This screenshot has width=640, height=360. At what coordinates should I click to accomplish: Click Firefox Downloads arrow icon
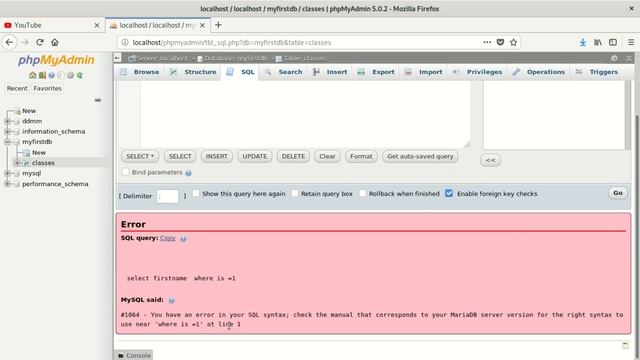click(x=582, y=42)
